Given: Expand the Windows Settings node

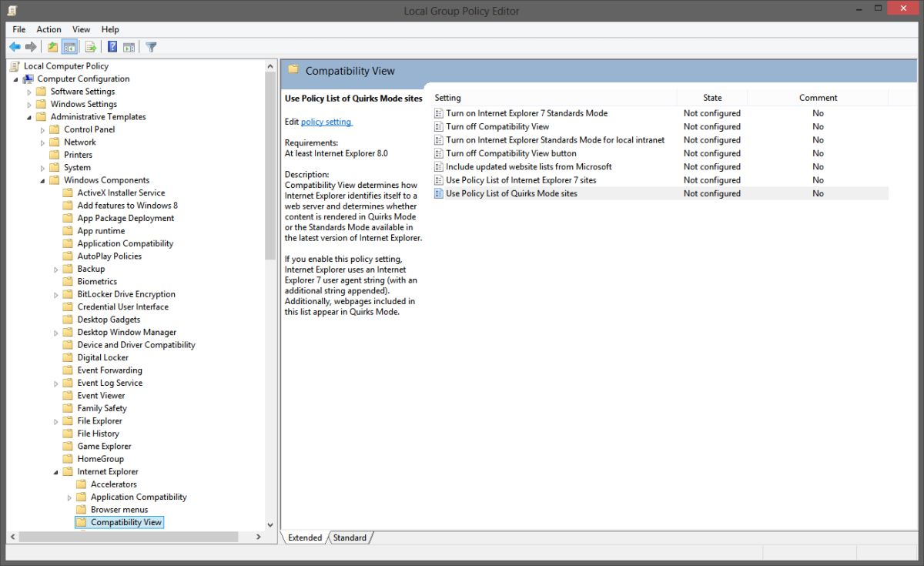Looking at the screenshot, I should pyautogui.click(x=29, y=104).
